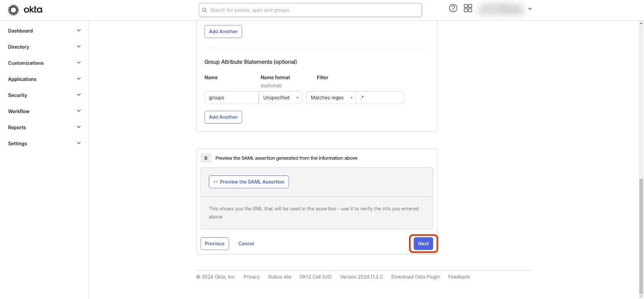Click the Okta logo

pos(25,10)
